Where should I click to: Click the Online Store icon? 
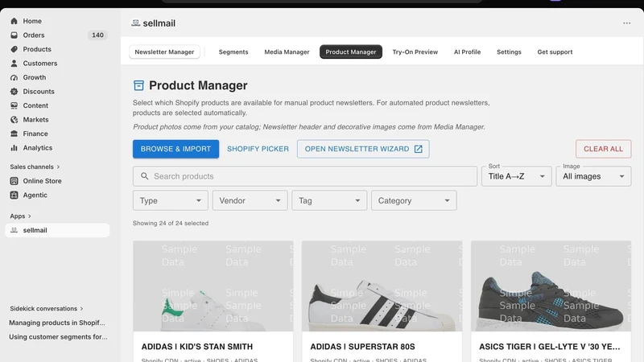pos(14,181)
